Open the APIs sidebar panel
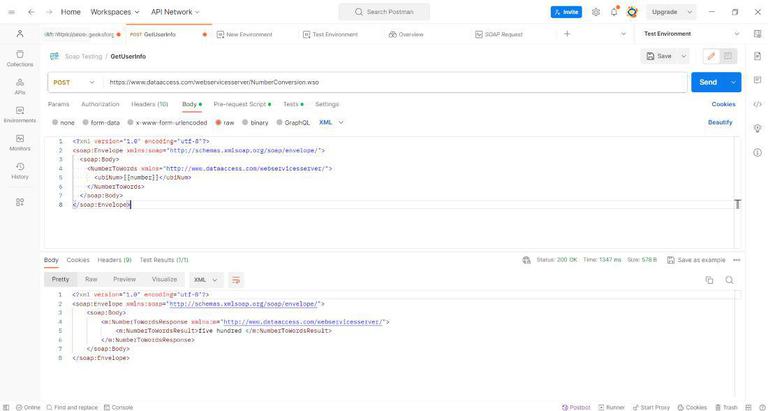 [x=20, y=86]
